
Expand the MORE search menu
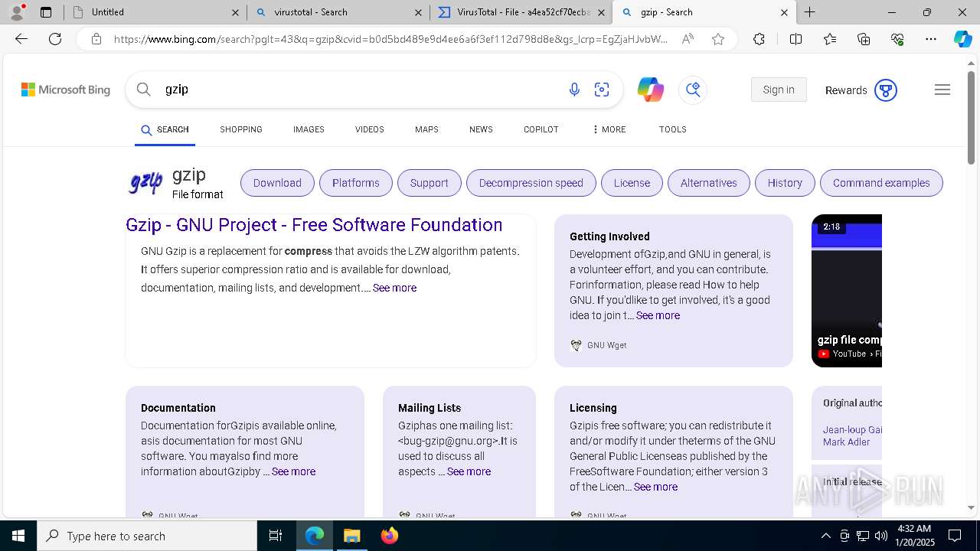point(609,129)
